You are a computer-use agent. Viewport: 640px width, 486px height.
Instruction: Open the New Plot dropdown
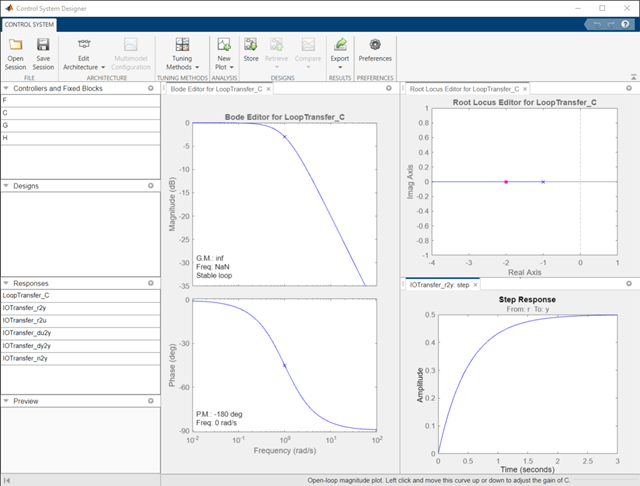[224, 45]
